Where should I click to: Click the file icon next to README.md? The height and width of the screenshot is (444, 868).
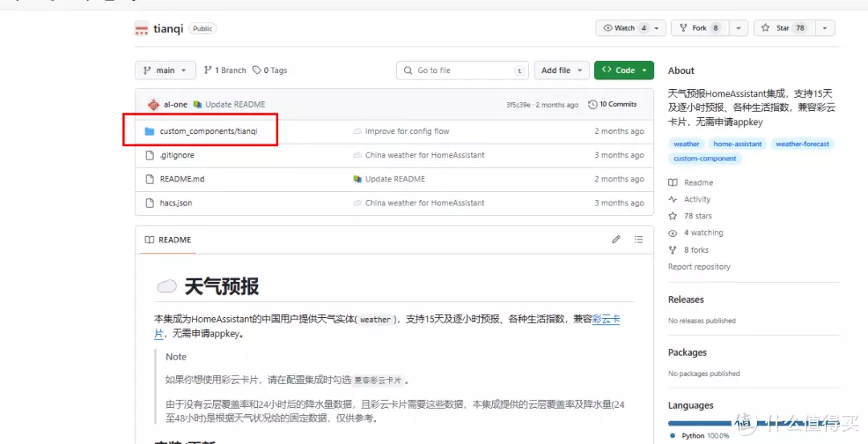149,179
